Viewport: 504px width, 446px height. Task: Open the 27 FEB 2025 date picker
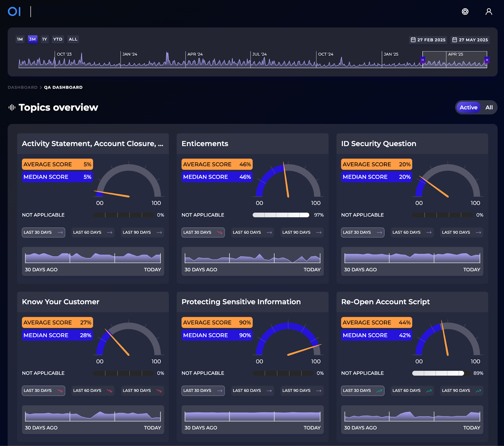(428, 40)
